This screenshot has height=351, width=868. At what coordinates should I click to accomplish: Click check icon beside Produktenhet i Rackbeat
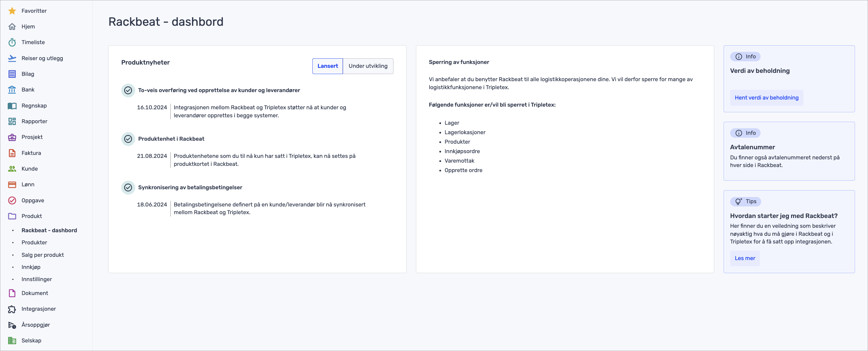[x=128, y=139]
